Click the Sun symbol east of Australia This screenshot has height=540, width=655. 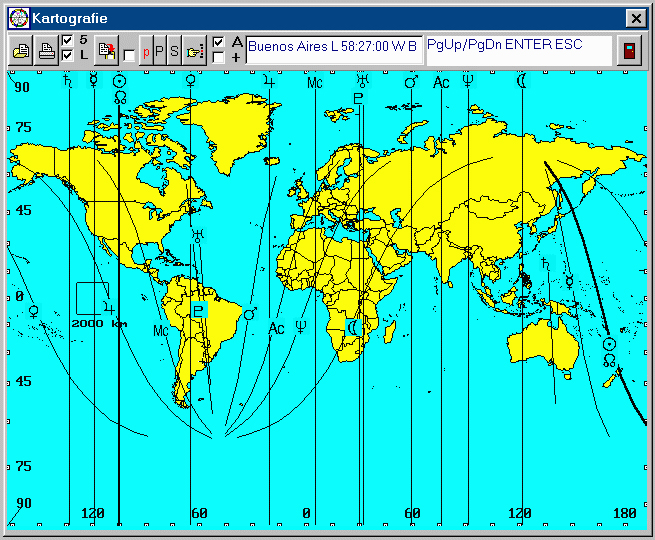coord(609,344)
